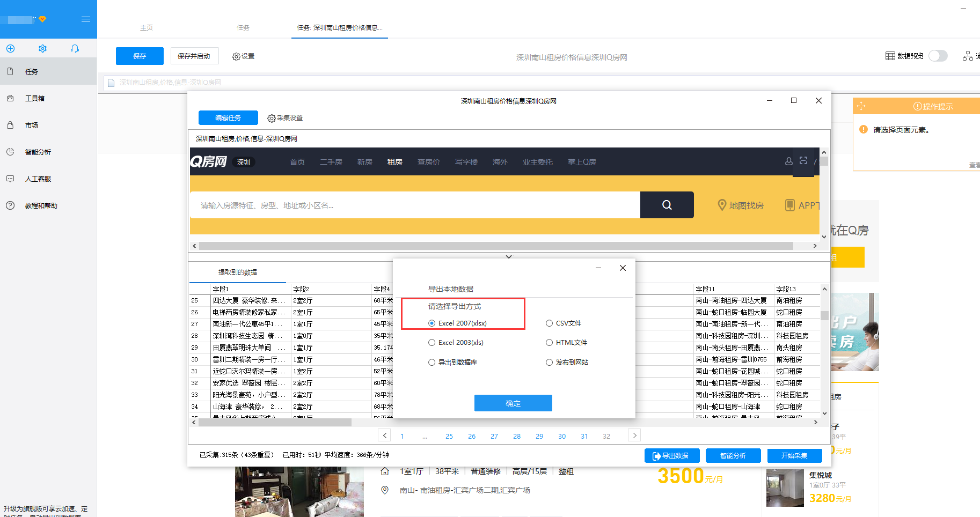Click the hamburger menu icon in sidebar header
This screenshot has height=517, width=980.
[x=85, y=19]
